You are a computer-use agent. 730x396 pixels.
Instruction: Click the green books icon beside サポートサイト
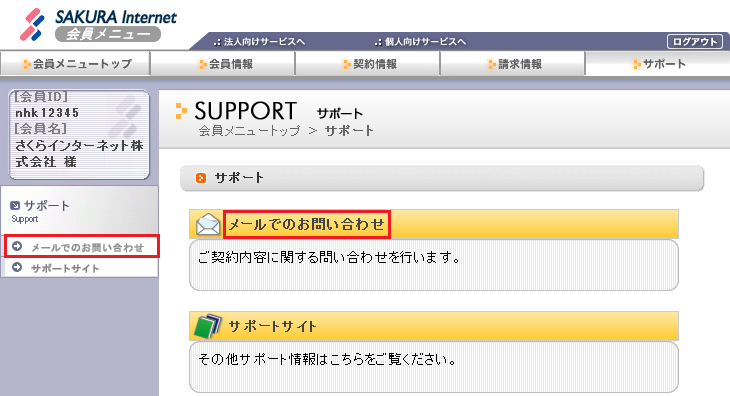coord(208,326)
